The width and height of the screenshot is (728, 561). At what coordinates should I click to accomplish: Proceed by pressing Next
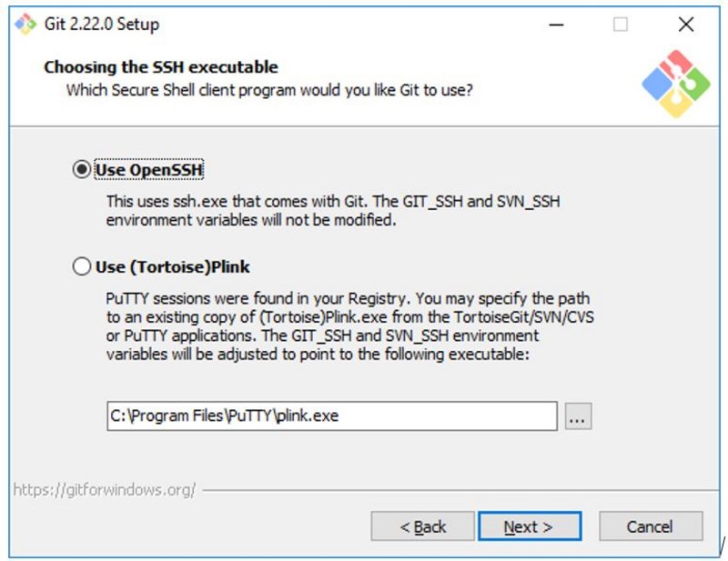[x=529, y=526]
